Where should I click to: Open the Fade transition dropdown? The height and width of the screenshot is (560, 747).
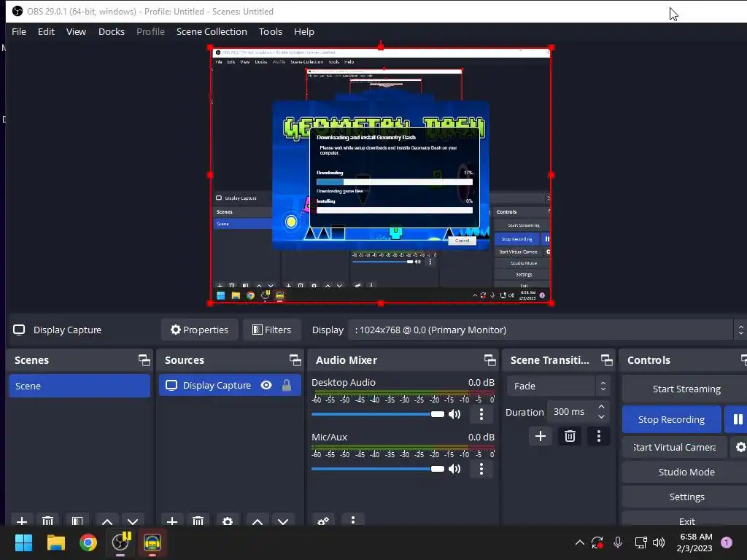(557, 386)
